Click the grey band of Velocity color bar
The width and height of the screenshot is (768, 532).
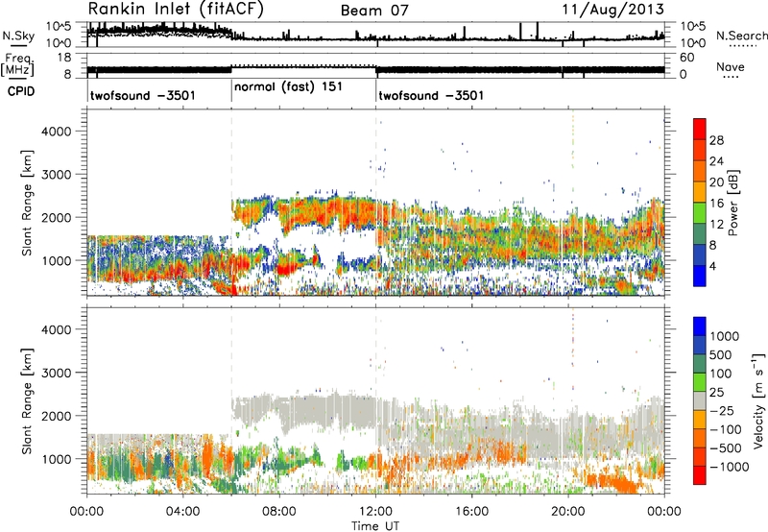coord(700,401)
